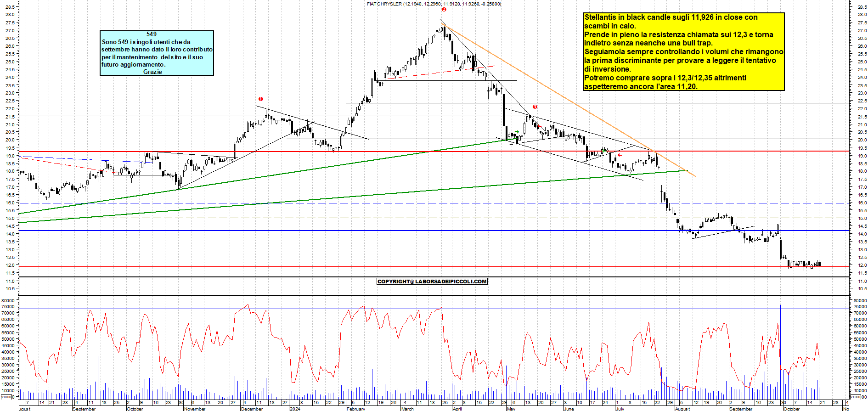Select the red circle marker numbered 2
This screenshot has height=411, width=868.
[444, 9]
